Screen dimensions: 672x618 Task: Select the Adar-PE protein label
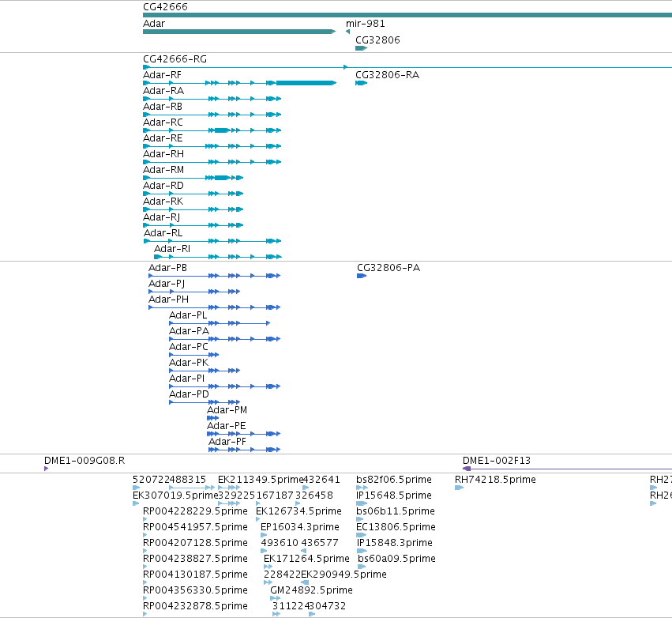click(x=227, y=426)
